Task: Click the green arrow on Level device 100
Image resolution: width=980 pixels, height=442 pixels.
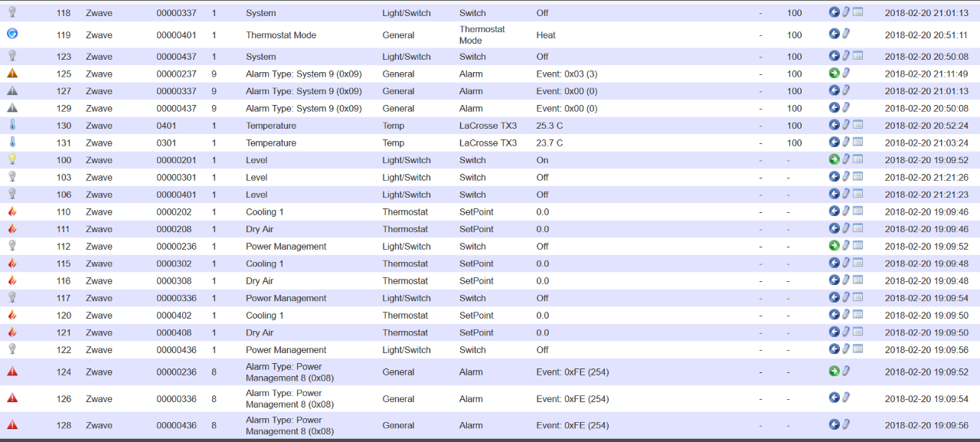Action: [x=834, y=159]
